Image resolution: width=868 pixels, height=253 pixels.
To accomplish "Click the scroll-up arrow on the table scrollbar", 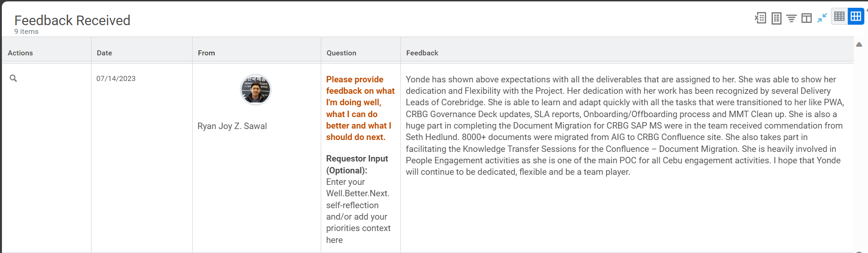I will tap(859, 44).
